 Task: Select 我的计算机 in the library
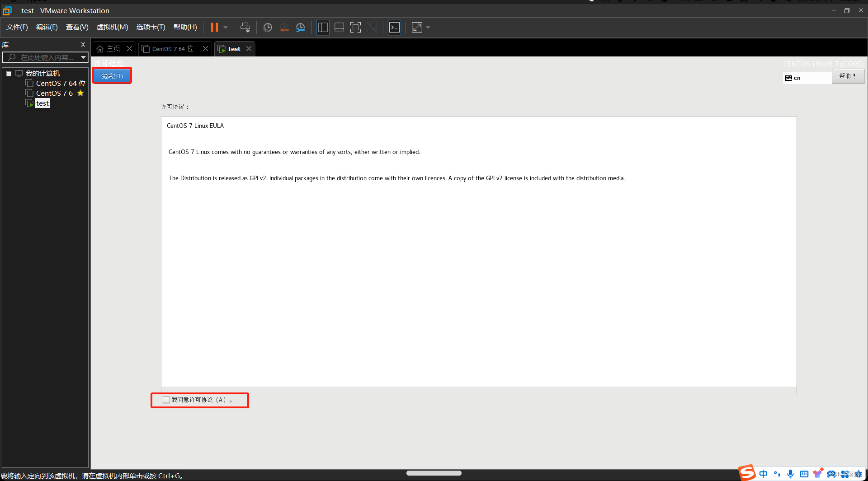pyautogui.click(x=42, y=74)
